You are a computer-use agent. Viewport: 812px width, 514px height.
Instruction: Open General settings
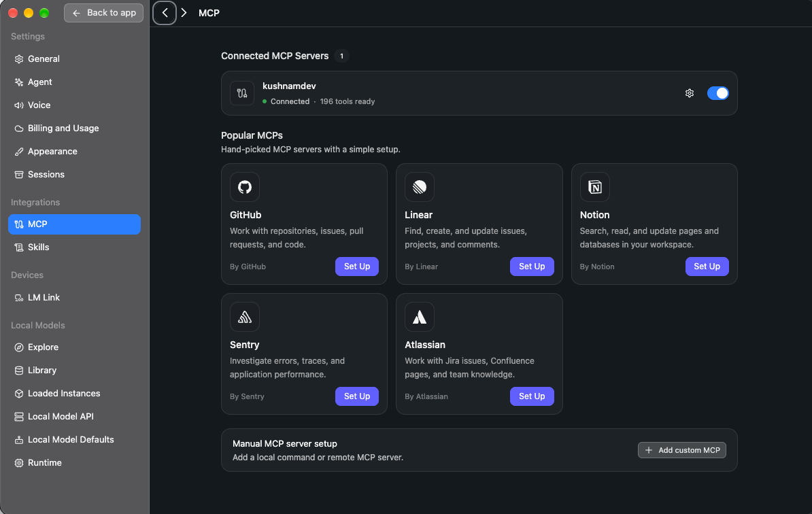pos(75,59)
